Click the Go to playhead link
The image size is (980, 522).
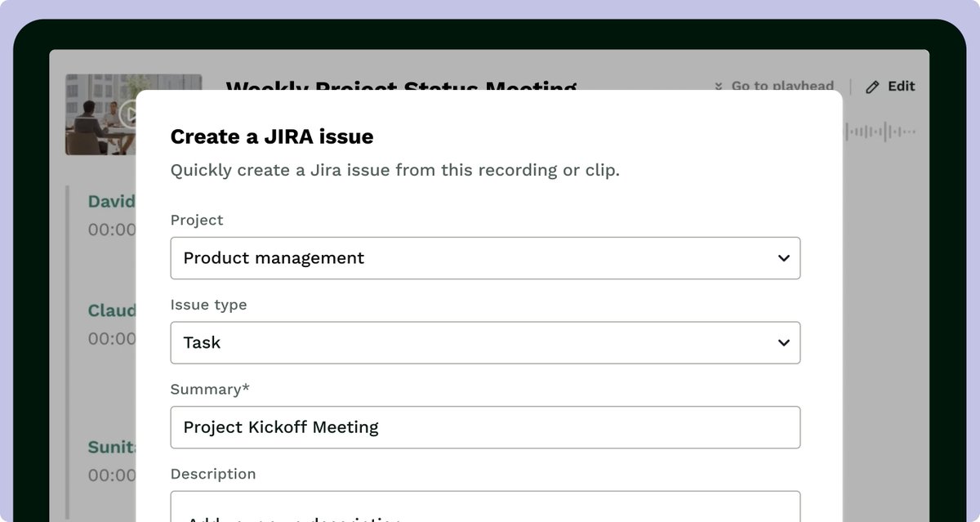click(774, 86)
